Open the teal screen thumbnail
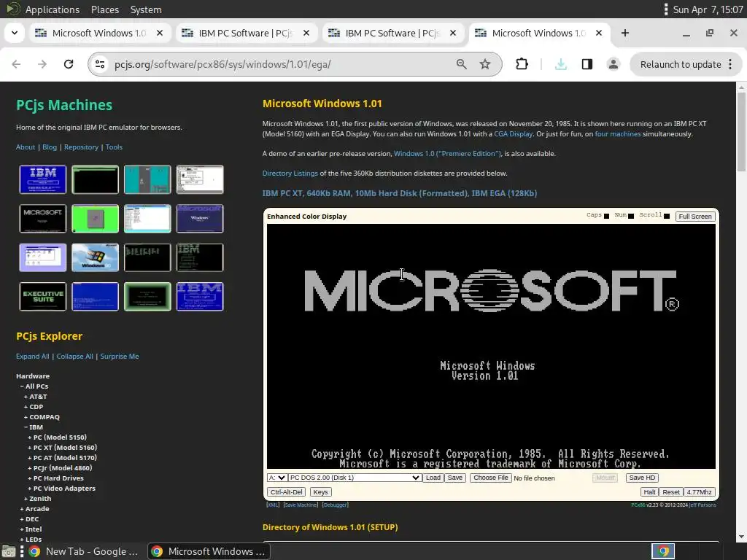747x560 pixels. (147, 179)
